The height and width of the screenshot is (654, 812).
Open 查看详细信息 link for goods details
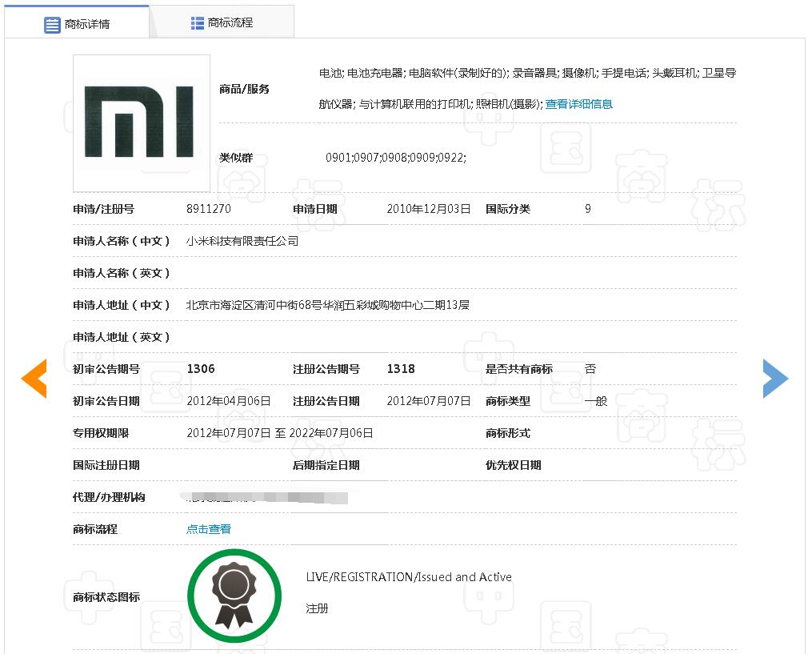tap(578, 104)
